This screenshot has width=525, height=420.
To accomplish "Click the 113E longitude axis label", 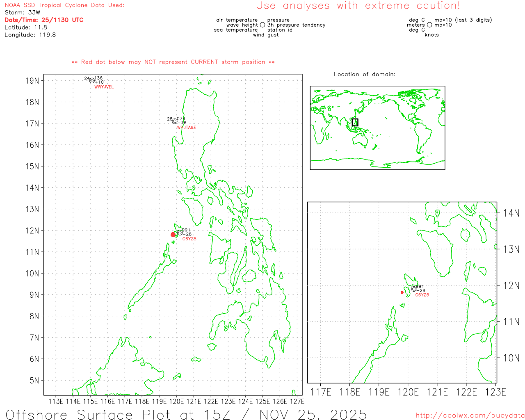I will pos(56,402).
